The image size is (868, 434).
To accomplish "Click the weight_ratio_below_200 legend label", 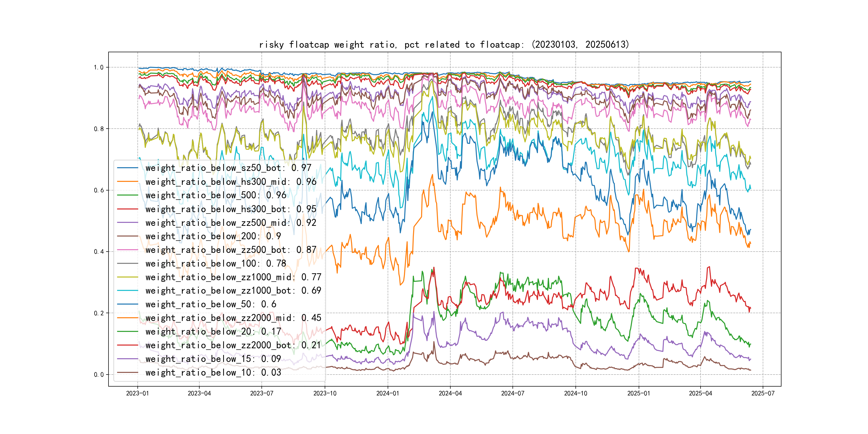I will [x=213, y=236].
